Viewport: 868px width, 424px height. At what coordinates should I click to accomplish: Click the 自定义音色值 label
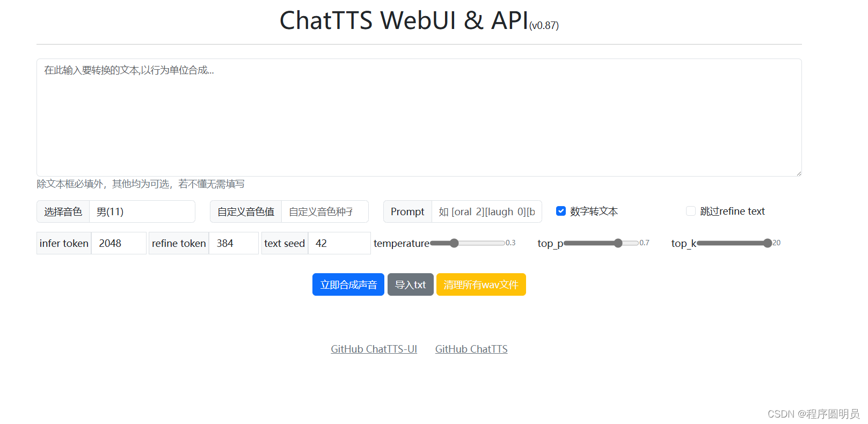(x=246, y=211)
